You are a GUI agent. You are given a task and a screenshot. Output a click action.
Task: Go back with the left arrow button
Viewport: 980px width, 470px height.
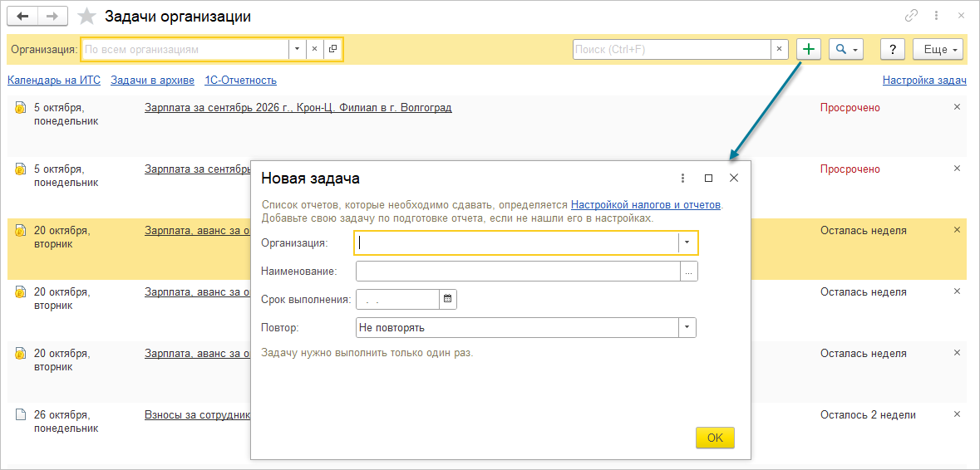point(22,17)
